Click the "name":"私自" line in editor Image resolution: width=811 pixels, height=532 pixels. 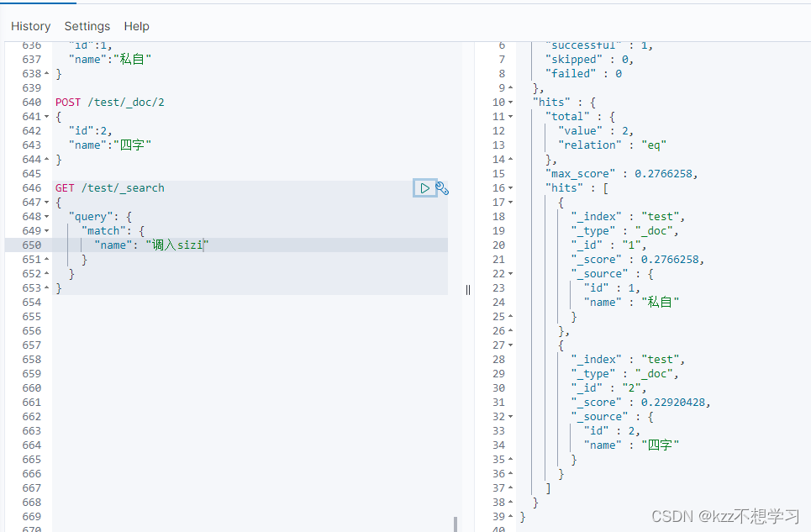coord(109,60)
